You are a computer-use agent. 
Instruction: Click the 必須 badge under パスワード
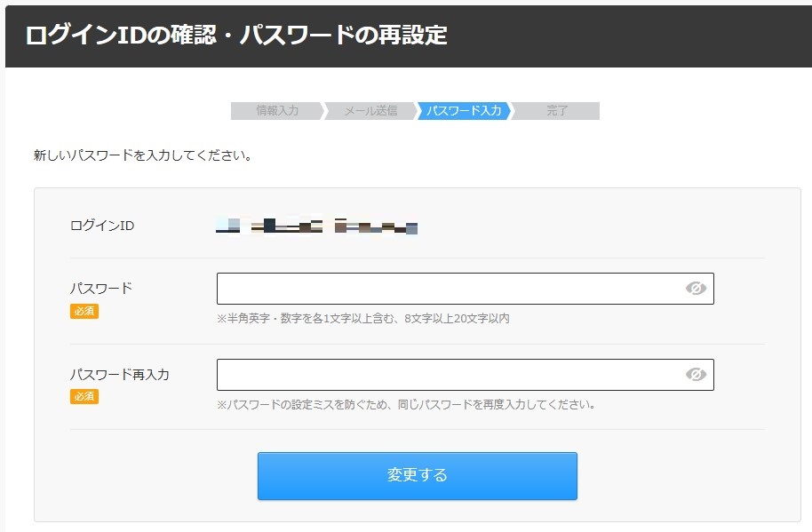pyautogui.click(x=84, y=311)
